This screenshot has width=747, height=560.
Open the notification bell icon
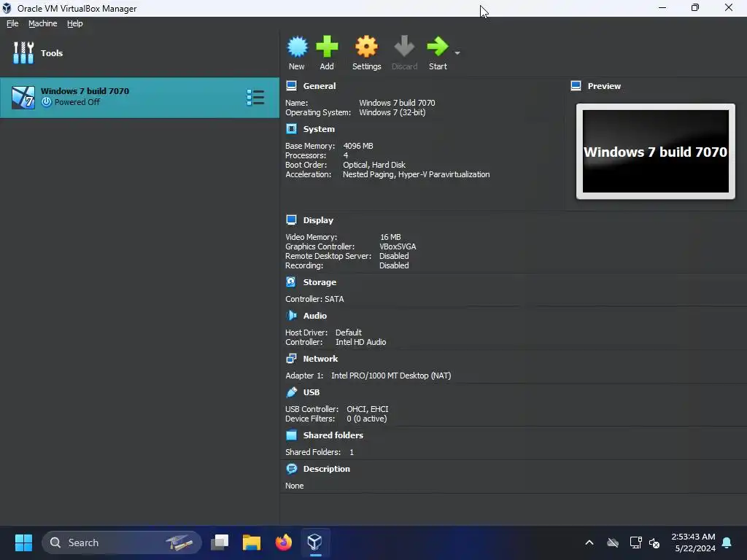727,542
